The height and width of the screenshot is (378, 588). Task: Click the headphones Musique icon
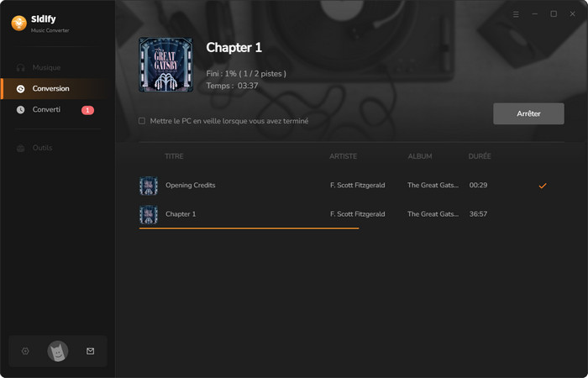pos(21,67)
